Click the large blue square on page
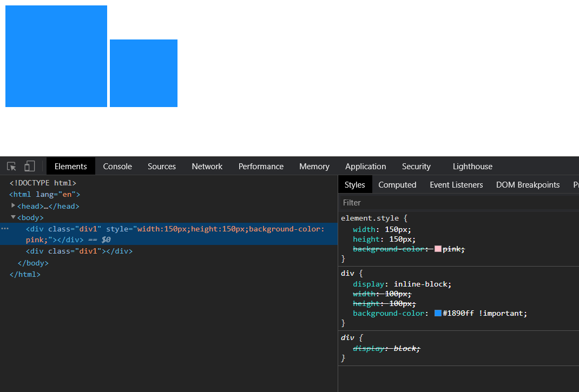 click(x=56, y=56)
